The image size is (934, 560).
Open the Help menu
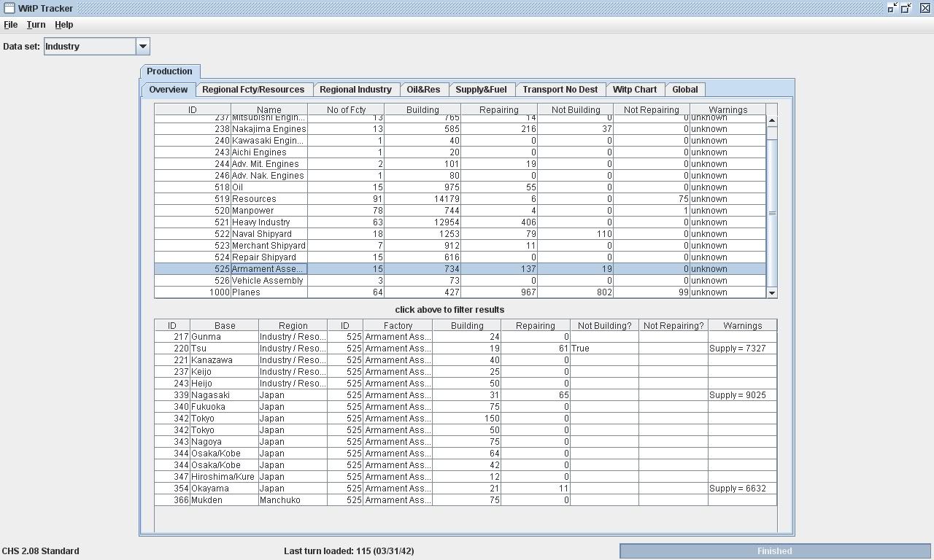[x=64, y=25]
